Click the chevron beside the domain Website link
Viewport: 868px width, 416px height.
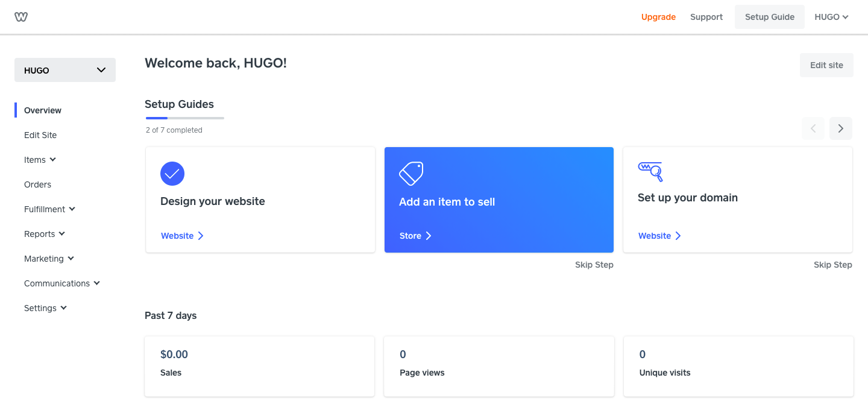tap(678, 236)
